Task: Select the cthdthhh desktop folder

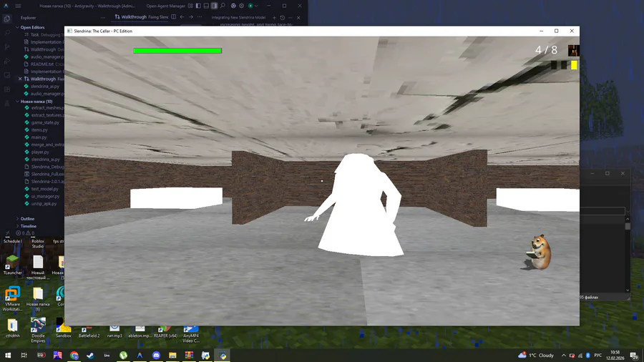Action: coord(12,328)
